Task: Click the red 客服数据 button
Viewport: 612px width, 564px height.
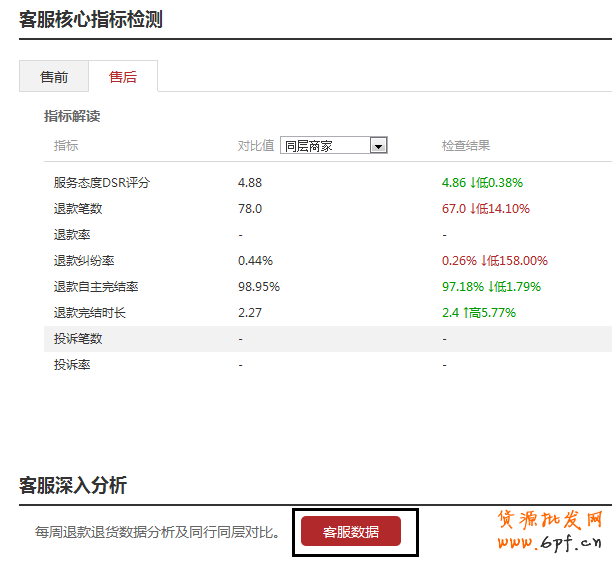Action: [350, 532]
